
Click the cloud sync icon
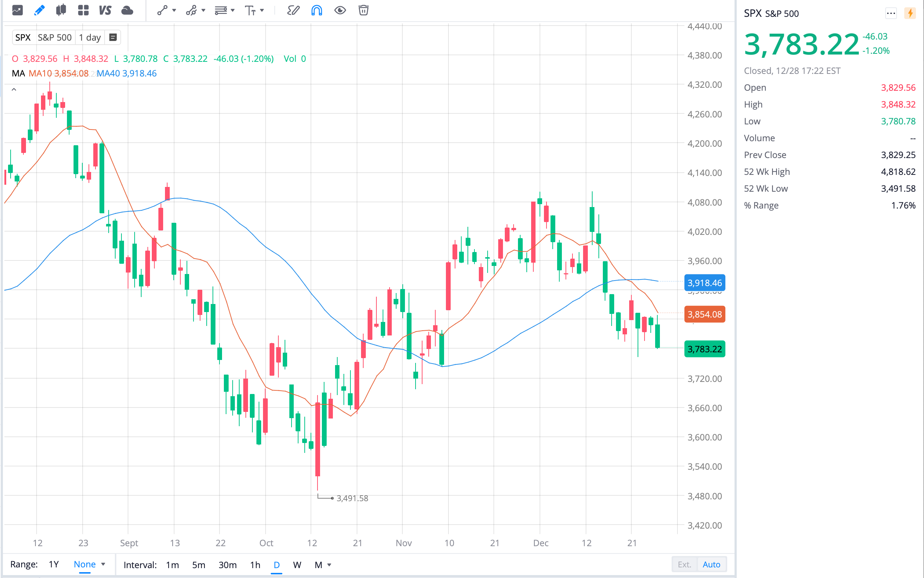(127, 10)
